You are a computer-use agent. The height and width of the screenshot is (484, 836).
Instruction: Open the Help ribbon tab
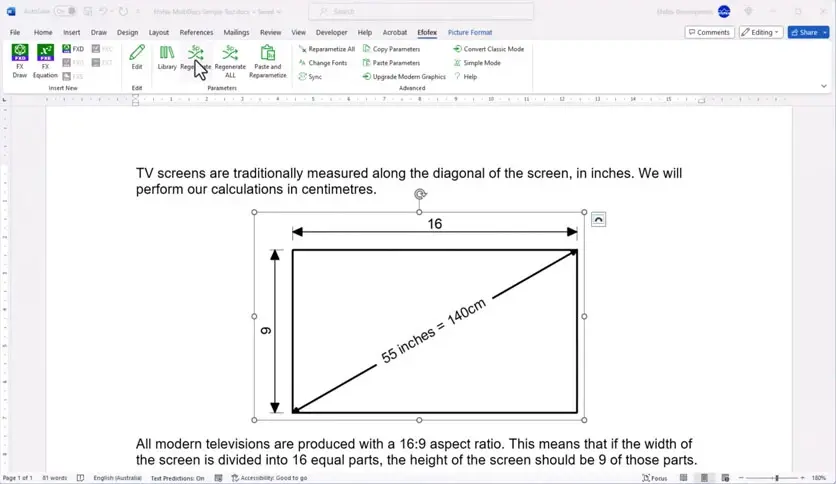pyautogui.click(x=365, y=33)
